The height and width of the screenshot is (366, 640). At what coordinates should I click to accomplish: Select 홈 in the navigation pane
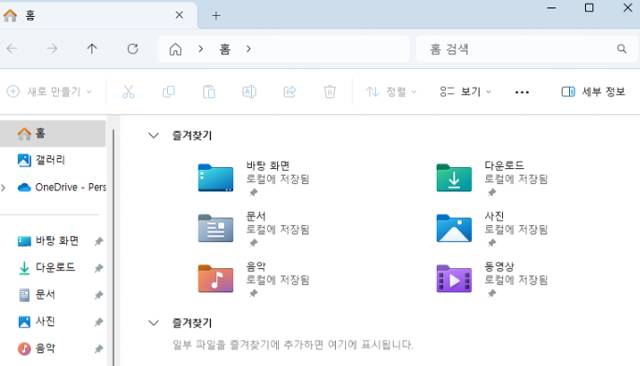tap(53, 133)
